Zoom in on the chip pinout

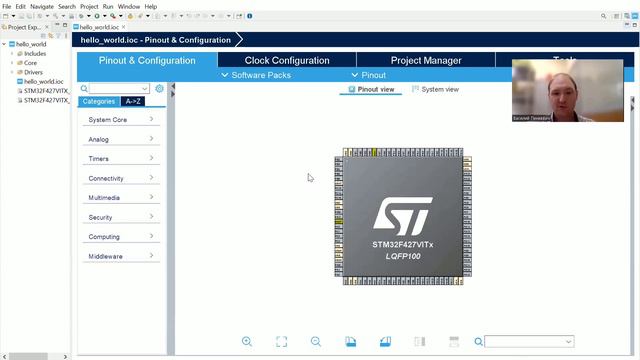tap(247, 341)
